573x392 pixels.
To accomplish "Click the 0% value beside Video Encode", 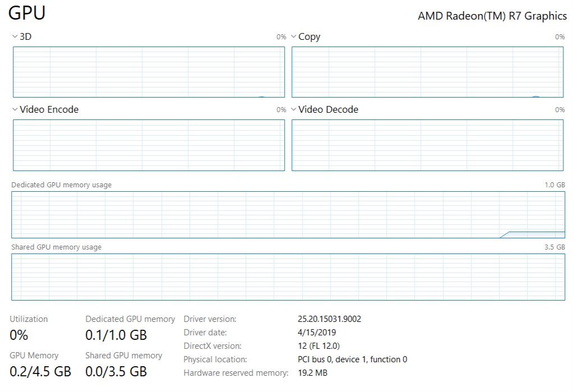I will pyautogui.click(x=281, y=110).
